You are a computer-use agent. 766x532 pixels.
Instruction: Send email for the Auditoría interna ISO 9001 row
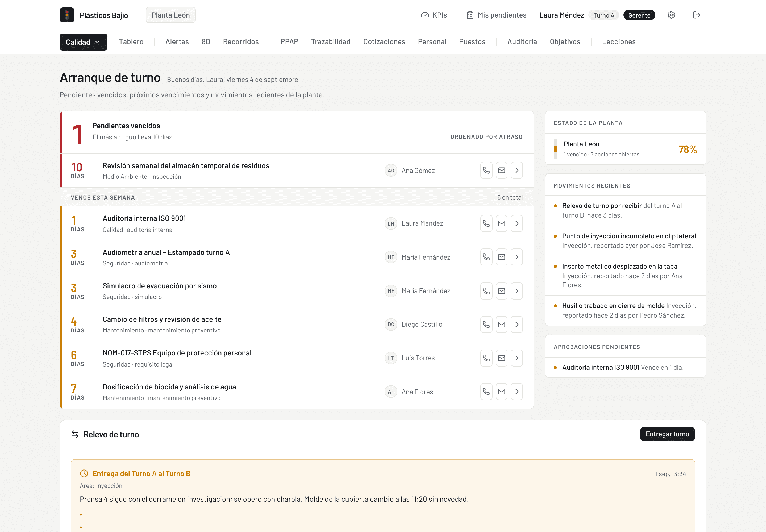point(501,223)
